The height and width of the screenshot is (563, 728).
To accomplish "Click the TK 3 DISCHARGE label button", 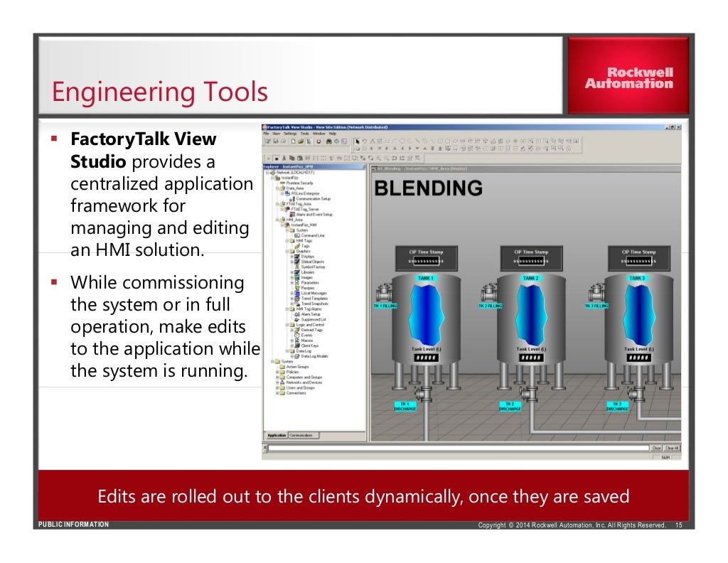I will click(618, 406).
